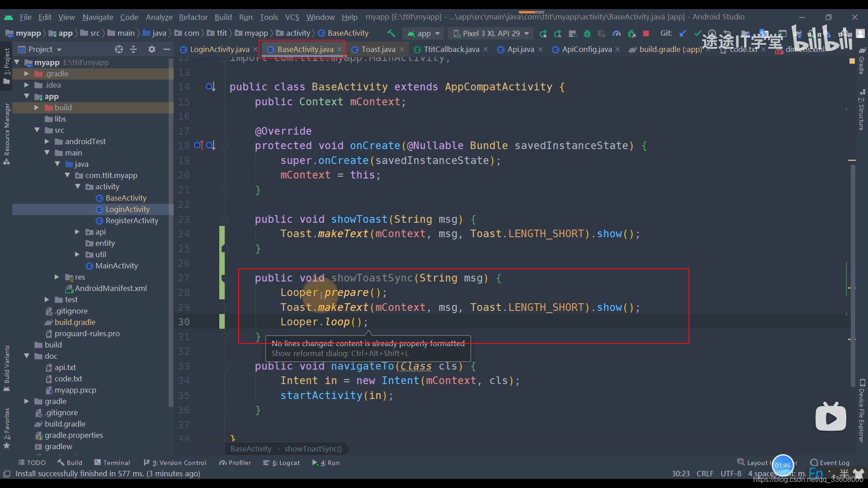The width and height of the screenshot is (868, 488).
Task: Click the Analyze menu in menu bar
Action: [159, 16]
